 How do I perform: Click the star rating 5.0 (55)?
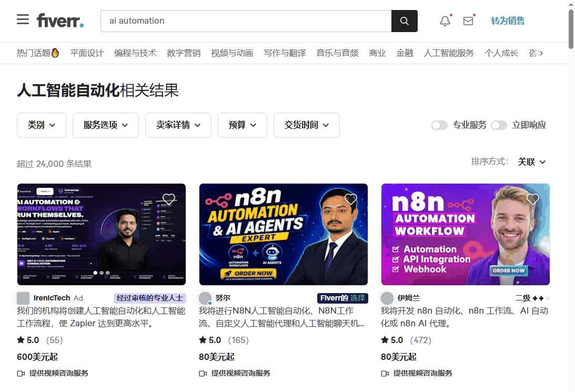pyautogui.click(x=39, y=340)
